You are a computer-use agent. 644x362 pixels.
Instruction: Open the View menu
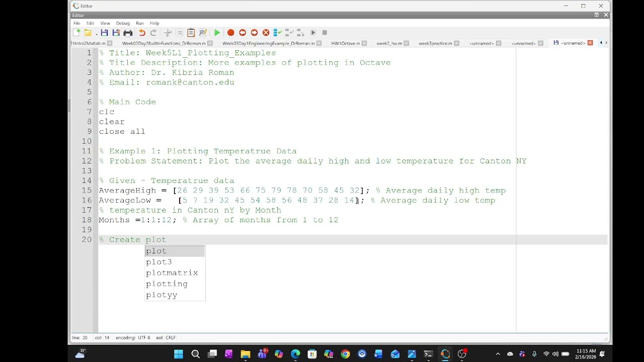(105, 23)
